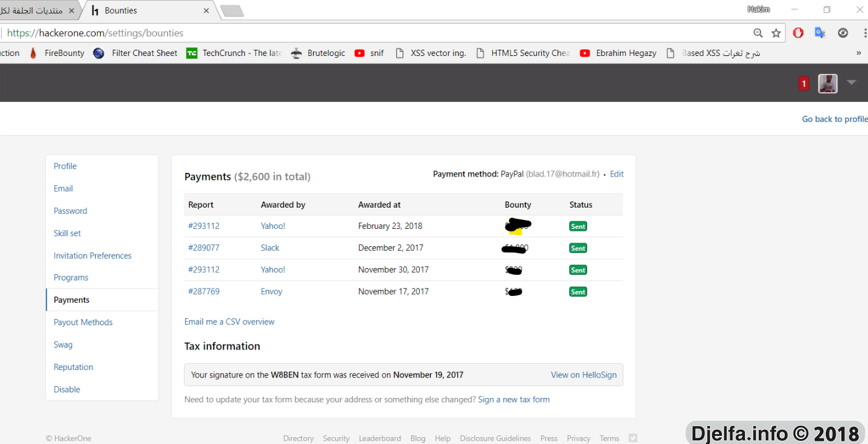Select Skill set in the sidebar
868x444 pixels.
(67, 233)
